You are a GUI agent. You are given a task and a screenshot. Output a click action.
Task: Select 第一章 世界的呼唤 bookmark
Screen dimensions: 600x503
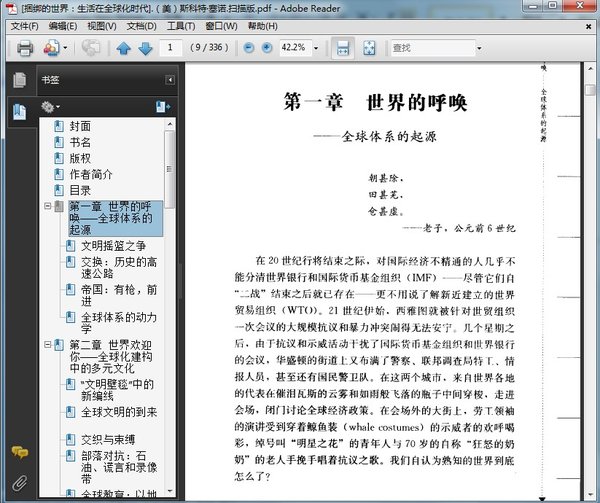(x=116, y=218)
